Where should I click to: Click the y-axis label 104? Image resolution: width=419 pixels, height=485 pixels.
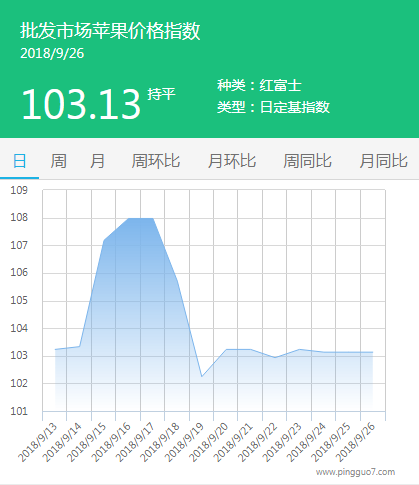(x=19, y=328)
